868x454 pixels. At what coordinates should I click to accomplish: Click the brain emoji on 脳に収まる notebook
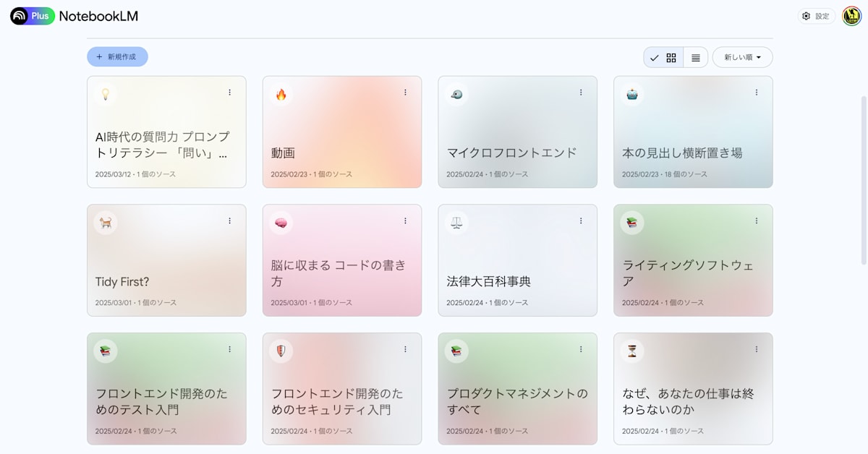click(x=281, y=223)
